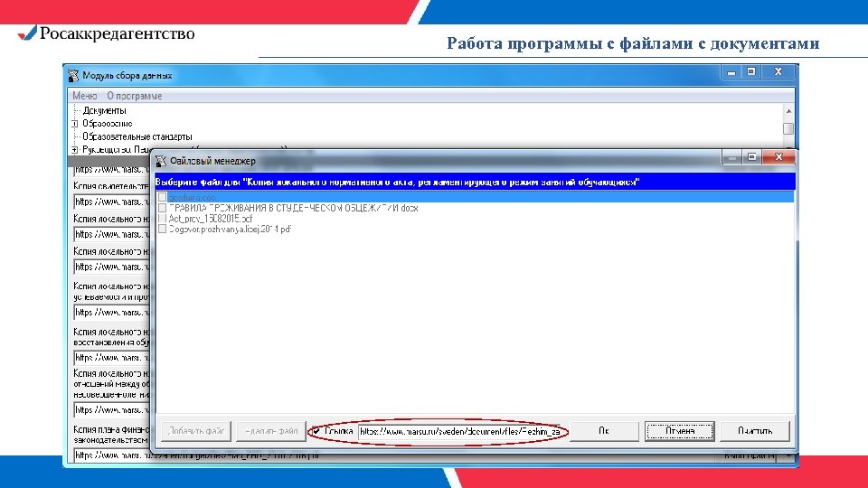Viewport: 868px width, 488px height.
Task: Uncheck the Ссылка checkbox
Action: click(316, 431)
